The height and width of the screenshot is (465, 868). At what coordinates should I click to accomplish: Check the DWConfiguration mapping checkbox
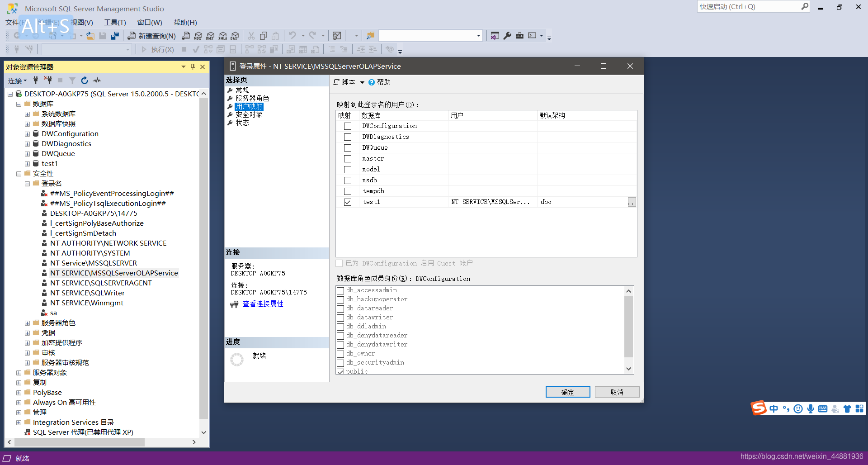(348, 126)
